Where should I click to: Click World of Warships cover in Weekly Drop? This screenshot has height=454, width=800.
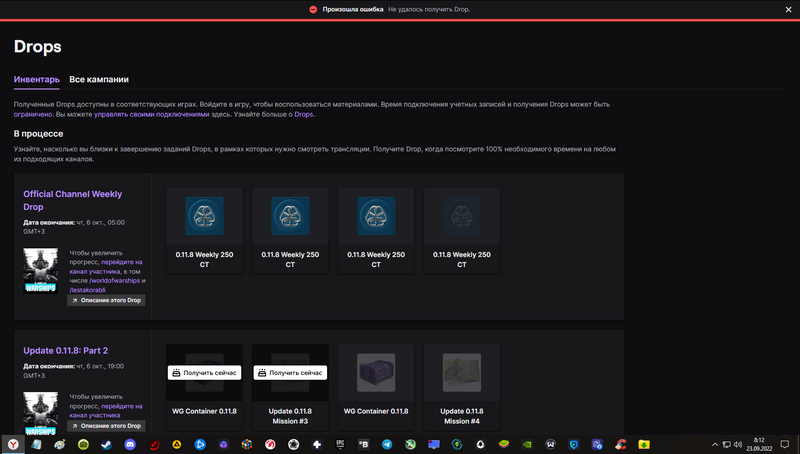coord(40,271)
